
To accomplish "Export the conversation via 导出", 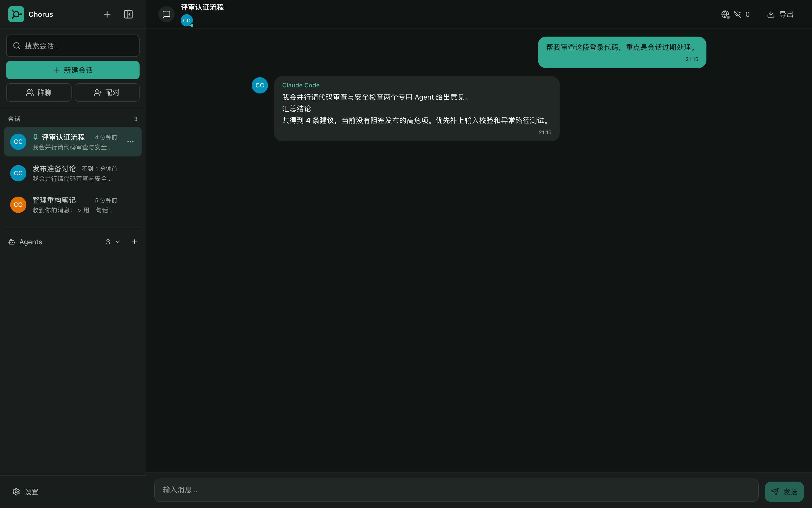I will (x=781, y=14).
